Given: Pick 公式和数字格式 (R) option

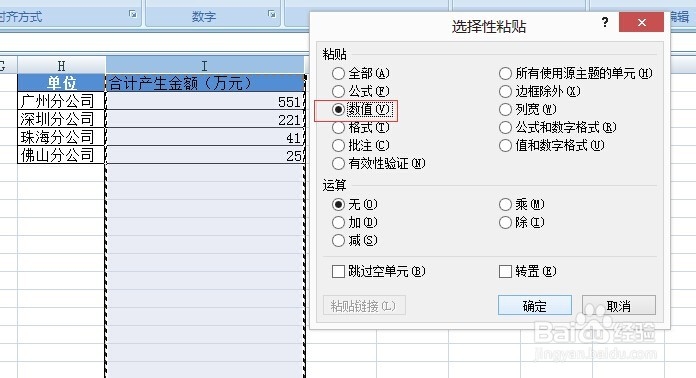Looking at the screenshot, I should [558, 128].
